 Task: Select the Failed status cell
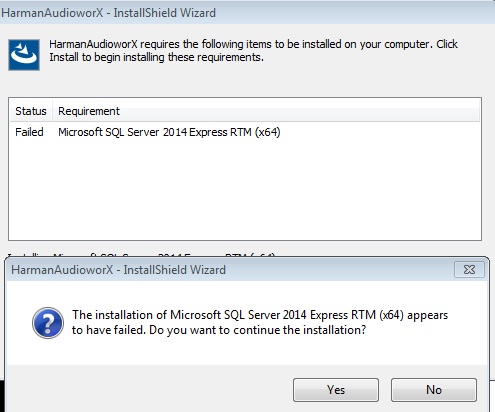coord(29,132)
